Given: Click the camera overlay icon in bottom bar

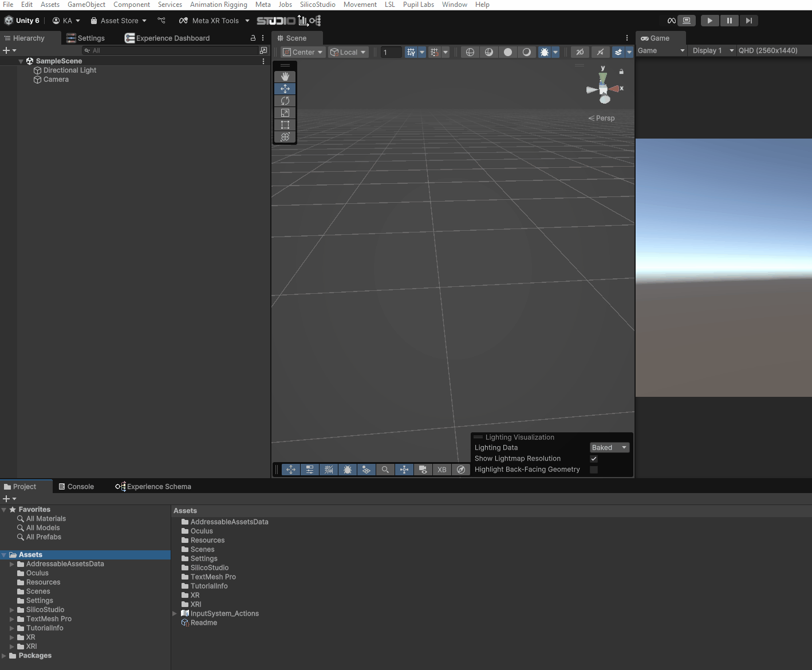Looking at the screenshot, I should click(423, 470).
